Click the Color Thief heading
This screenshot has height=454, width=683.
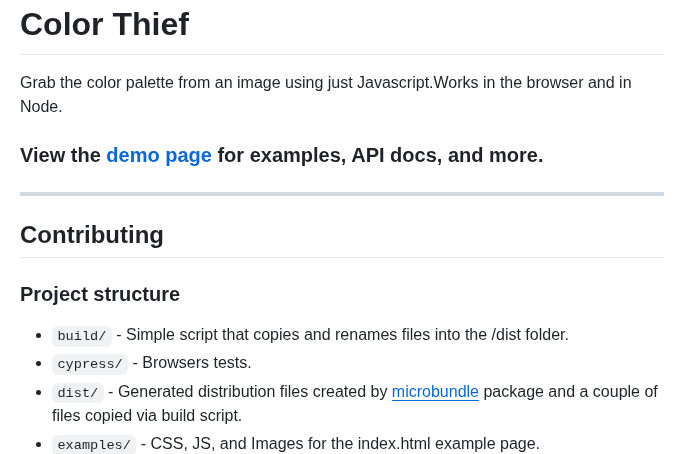105,24
